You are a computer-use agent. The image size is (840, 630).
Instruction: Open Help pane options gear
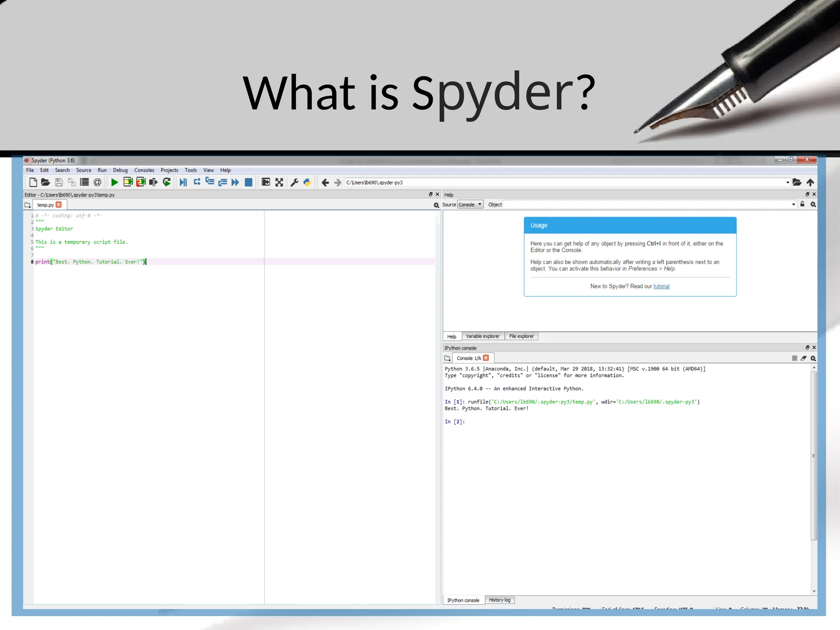813,204
